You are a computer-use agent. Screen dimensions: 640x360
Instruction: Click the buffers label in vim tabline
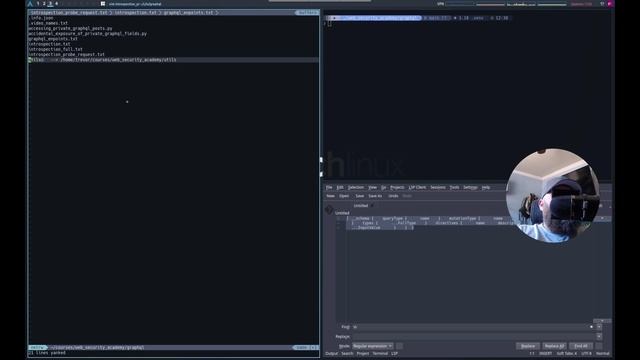pos(307,13)
